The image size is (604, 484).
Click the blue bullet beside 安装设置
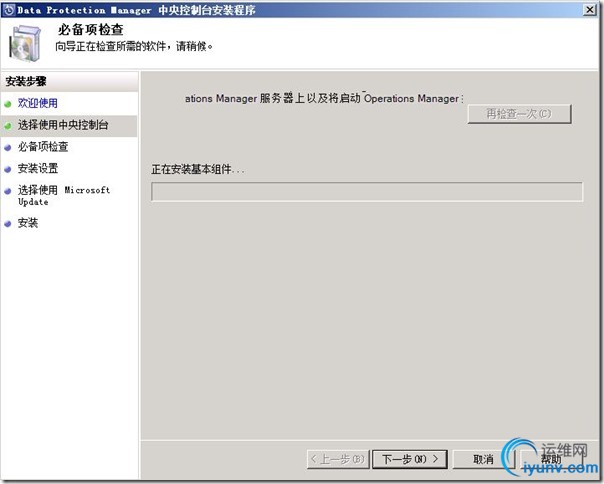click(x=8, y=169)
